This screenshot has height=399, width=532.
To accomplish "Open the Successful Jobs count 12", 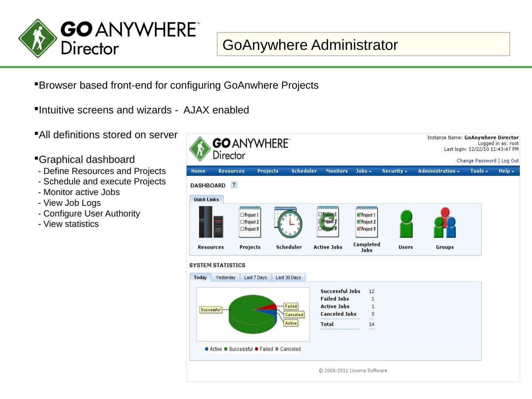I will tap(372, 291).
